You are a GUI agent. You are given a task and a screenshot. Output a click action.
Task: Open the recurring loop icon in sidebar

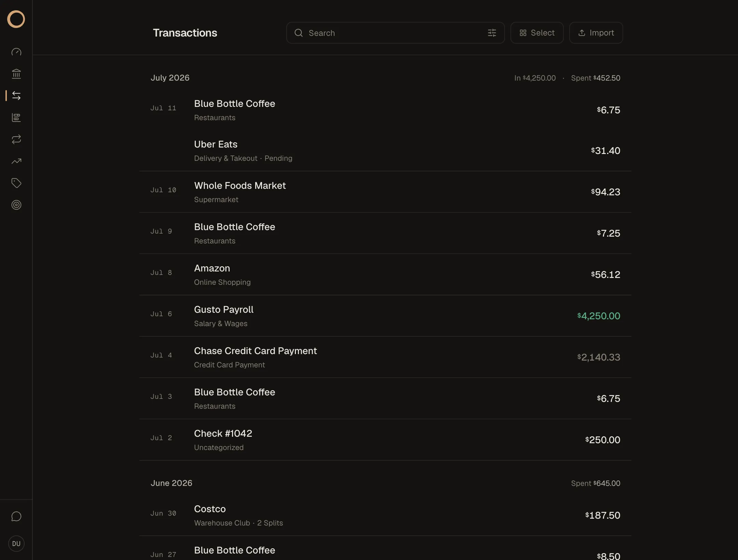[16, 139]
